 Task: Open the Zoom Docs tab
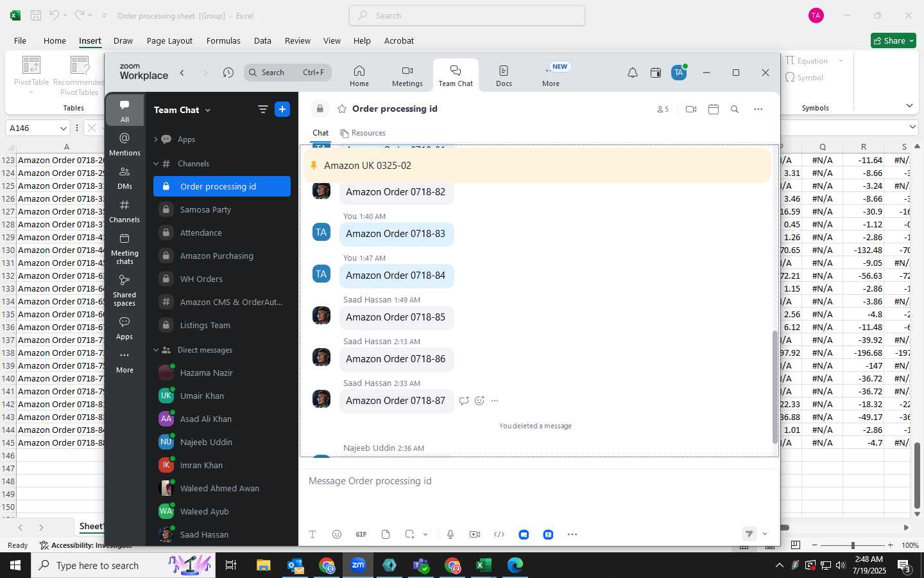click(504, 76)
